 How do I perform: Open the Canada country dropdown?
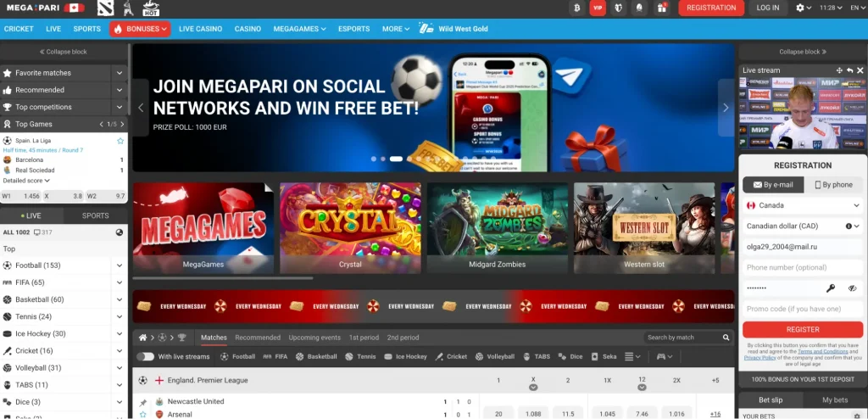[x=802, y=205]
